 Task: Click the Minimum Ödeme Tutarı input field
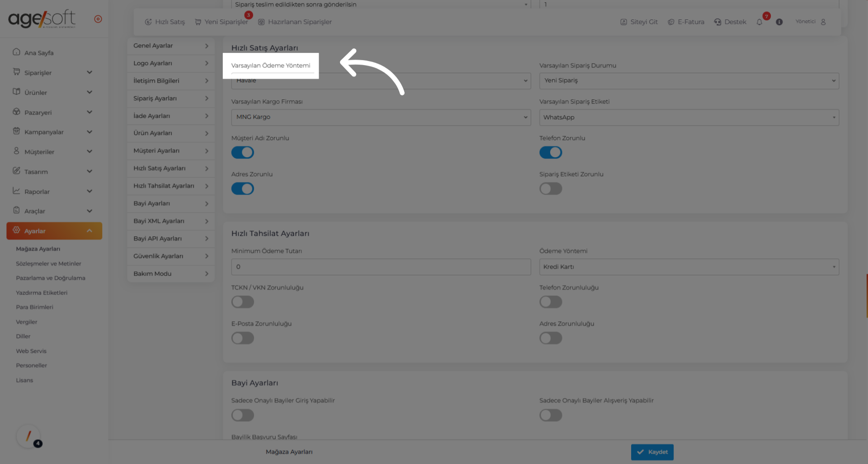coord(381,267)
